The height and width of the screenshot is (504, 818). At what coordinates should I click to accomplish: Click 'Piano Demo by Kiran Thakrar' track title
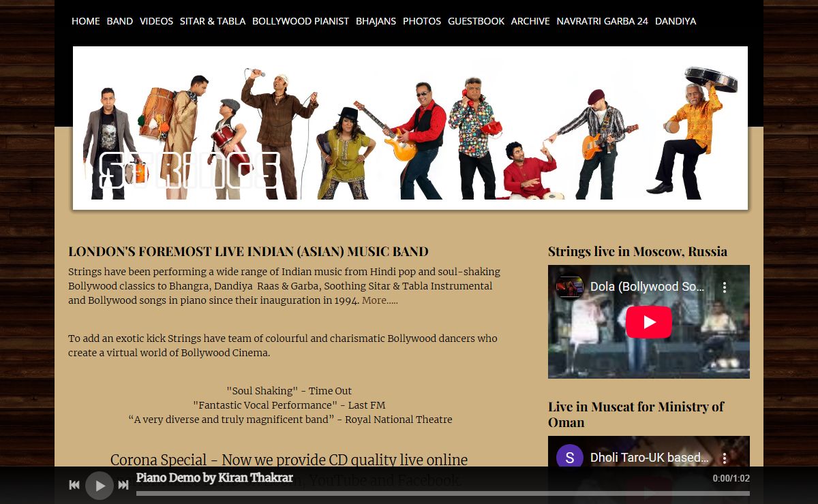(x=215, y=478)
